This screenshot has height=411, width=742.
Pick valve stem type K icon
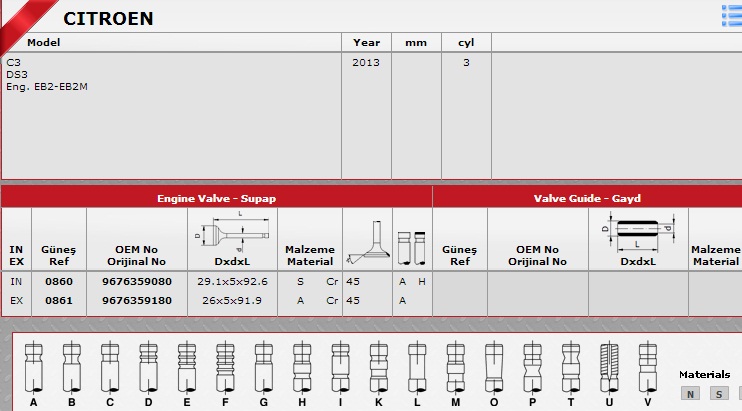[x=378, y=367]
